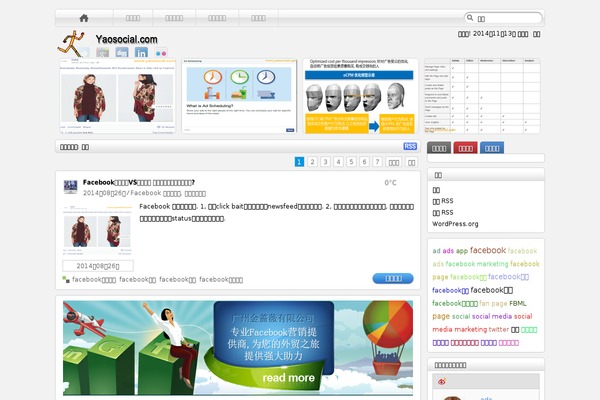Viewport: 600px width, 400px height.
Task: Open the featured thumbnail with floral jacket photos
Action: pyautogui.click(x=117, y=96)
